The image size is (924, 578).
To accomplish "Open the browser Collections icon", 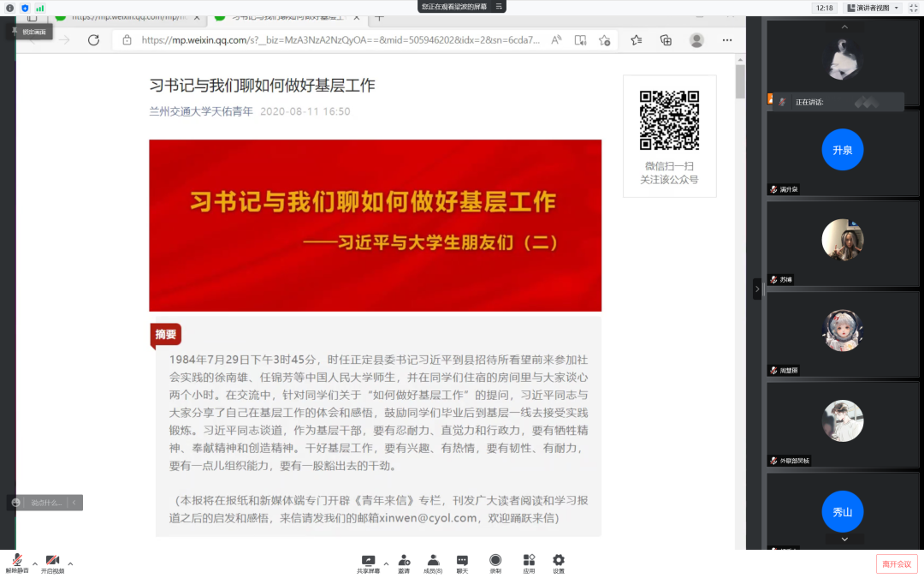I will pos(666,40).
